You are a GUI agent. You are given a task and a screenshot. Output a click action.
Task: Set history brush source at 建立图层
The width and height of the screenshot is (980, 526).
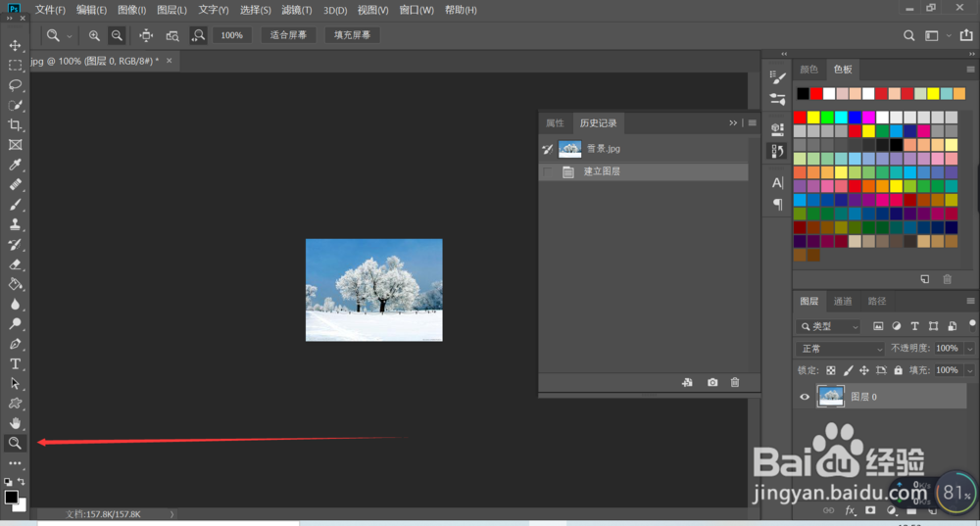click(548, 171)
